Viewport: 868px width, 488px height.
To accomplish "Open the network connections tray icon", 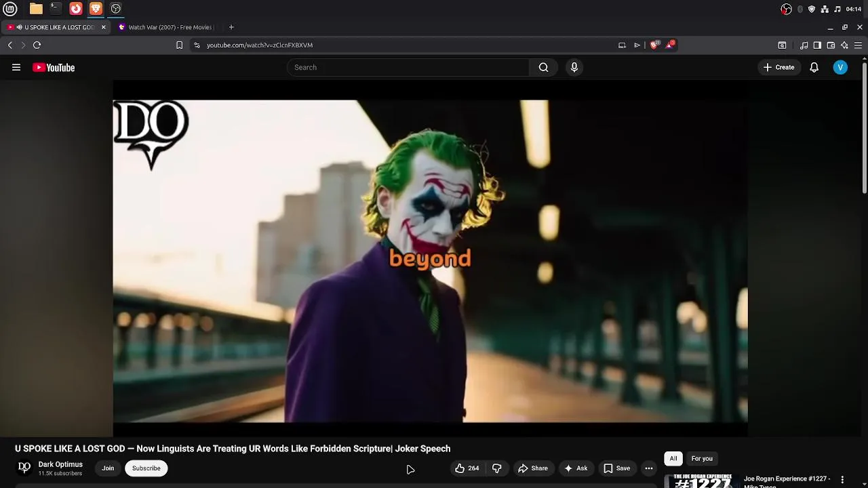I will pyautogui.click(x=825, y=9).
